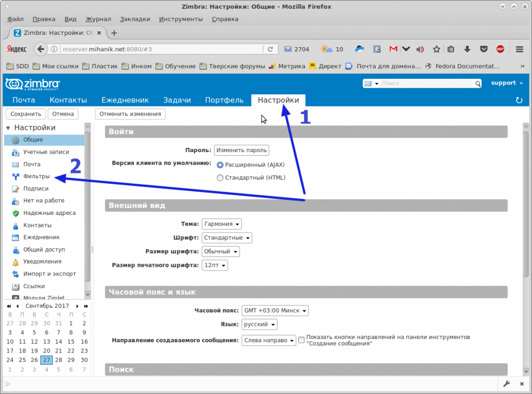The image size is (532, 394).
Task: Open a new Firefox tab
Action: click(114, 33)
